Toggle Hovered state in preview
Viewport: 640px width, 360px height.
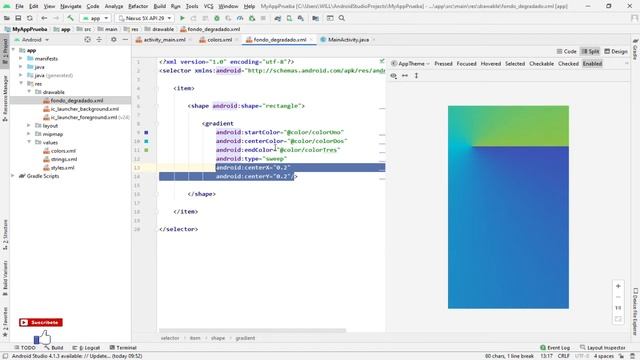(x=491, y=64)
